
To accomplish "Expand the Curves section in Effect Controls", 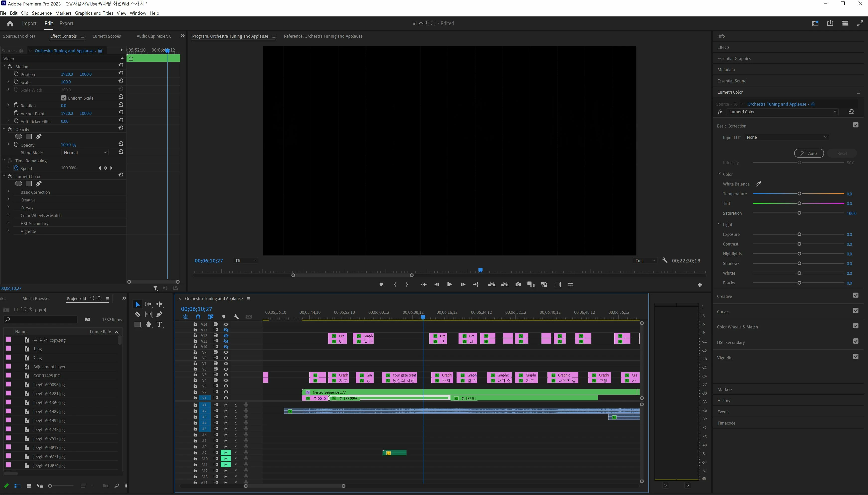I will point(8,208).
